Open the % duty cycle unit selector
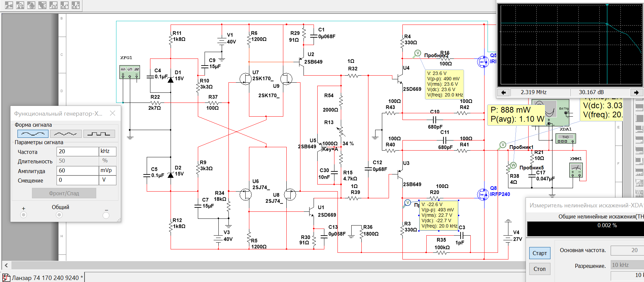 [108, 161]
